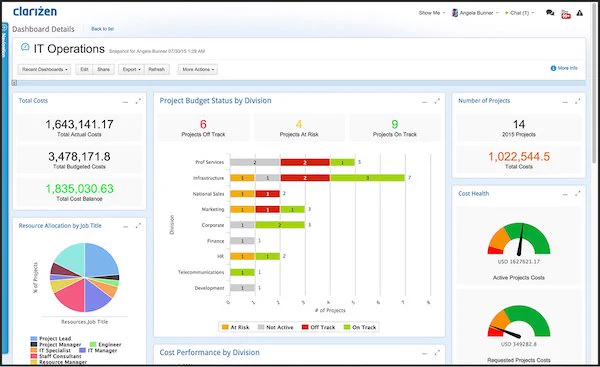The image size is (600, 367).
Task: Click Prof Services red Off Track bar
Action: point(305,162)
